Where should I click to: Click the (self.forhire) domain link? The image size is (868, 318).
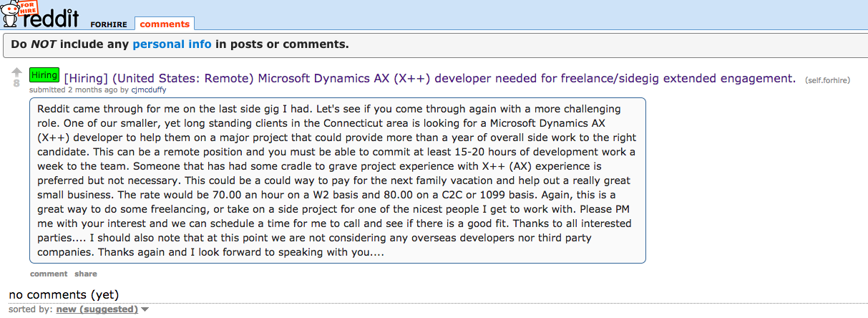pyautogui.click(x=827, y=79)
